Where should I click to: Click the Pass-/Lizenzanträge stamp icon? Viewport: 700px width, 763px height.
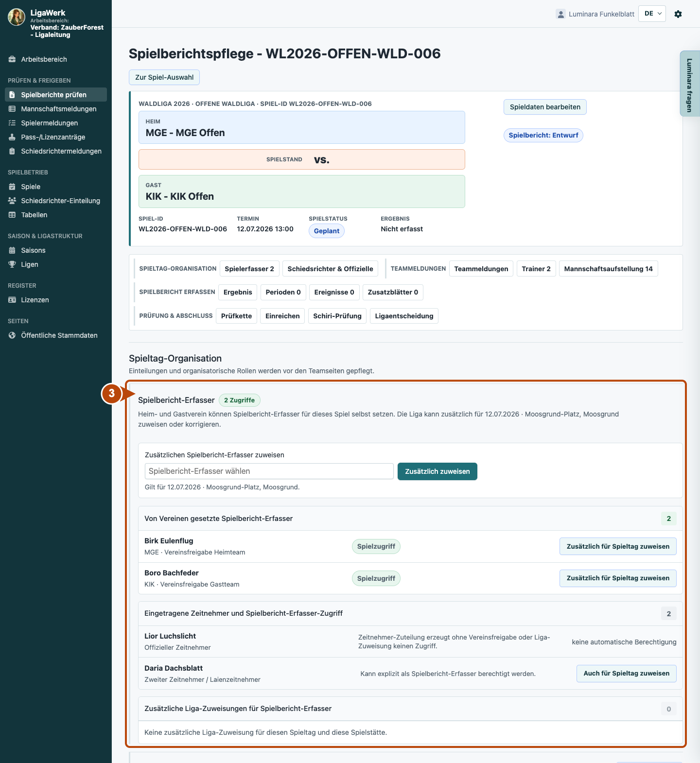12,137
